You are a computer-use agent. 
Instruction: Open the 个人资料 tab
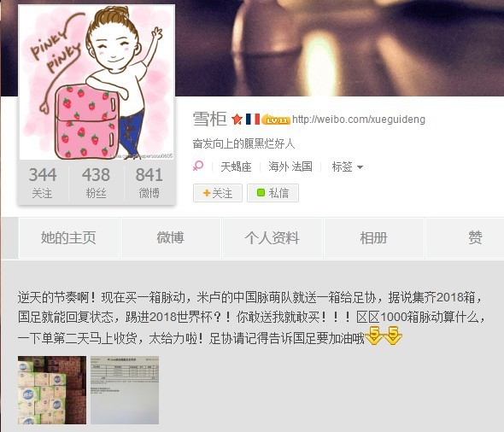pyautogui.click(x=272, y=238)
